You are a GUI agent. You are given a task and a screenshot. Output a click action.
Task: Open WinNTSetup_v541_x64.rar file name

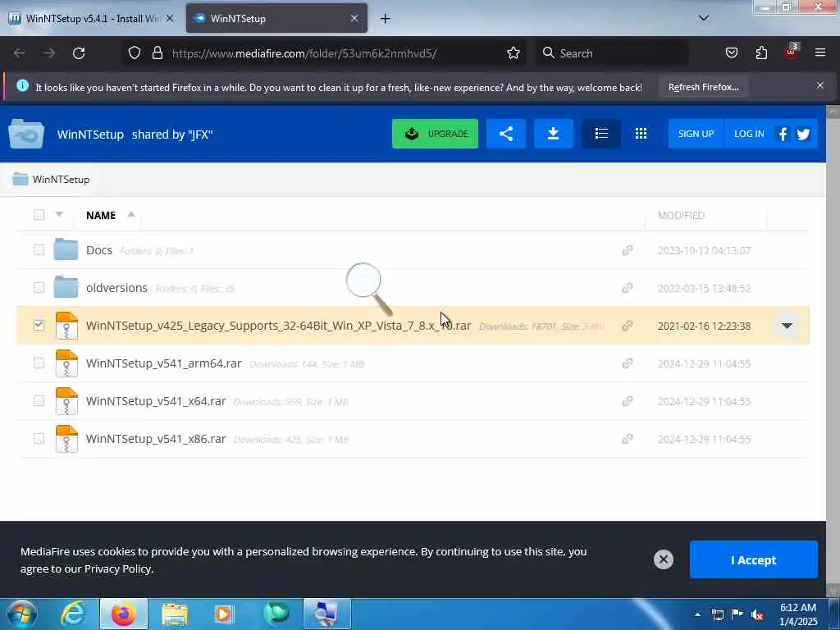pyautogui.click(x=156, y=401)
